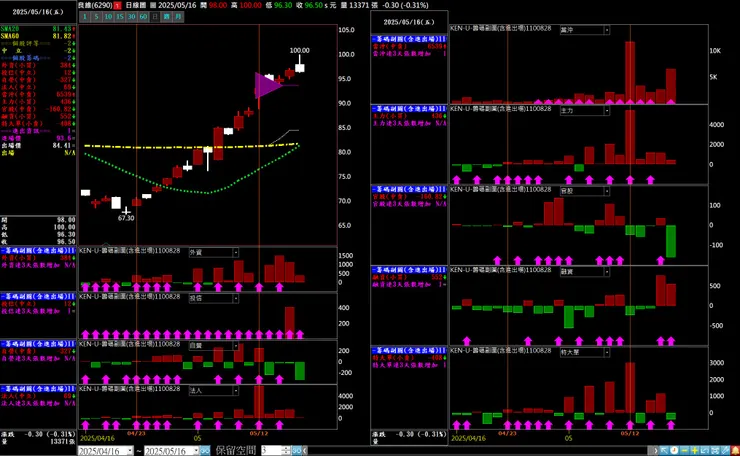Open the 自營 indicator dropdown
This screenshot has height=456, width=740.
pyautogui.click(x=235, y=346)
